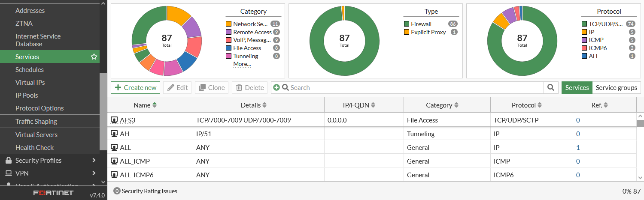
Task: Click into the services Search field
Action: coord(412,88)
